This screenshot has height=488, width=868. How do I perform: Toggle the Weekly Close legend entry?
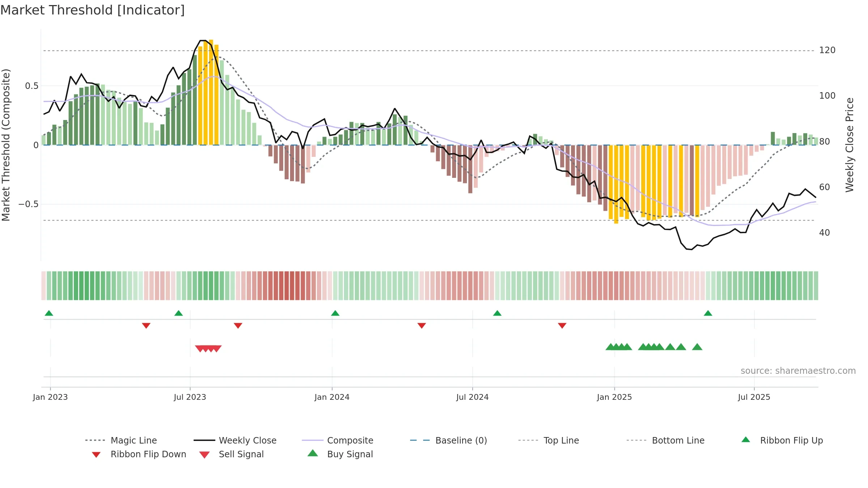(235, 440)
